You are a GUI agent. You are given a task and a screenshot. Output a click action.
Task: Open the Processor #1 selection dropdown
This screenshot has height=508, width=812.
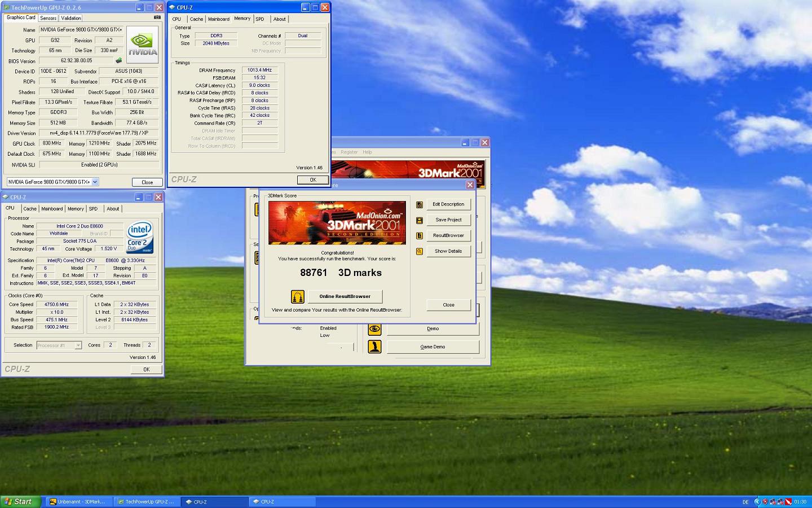coord(78,345)
